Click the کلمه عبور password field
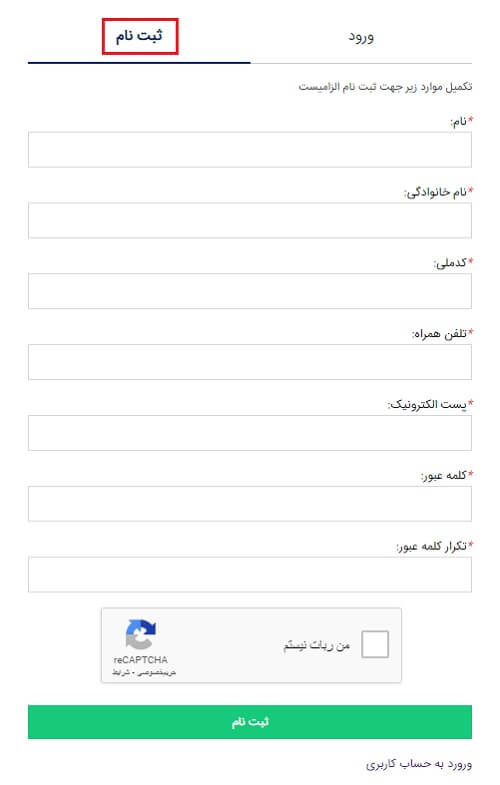This screenshot has width=500, height=785. click(250, 504)
